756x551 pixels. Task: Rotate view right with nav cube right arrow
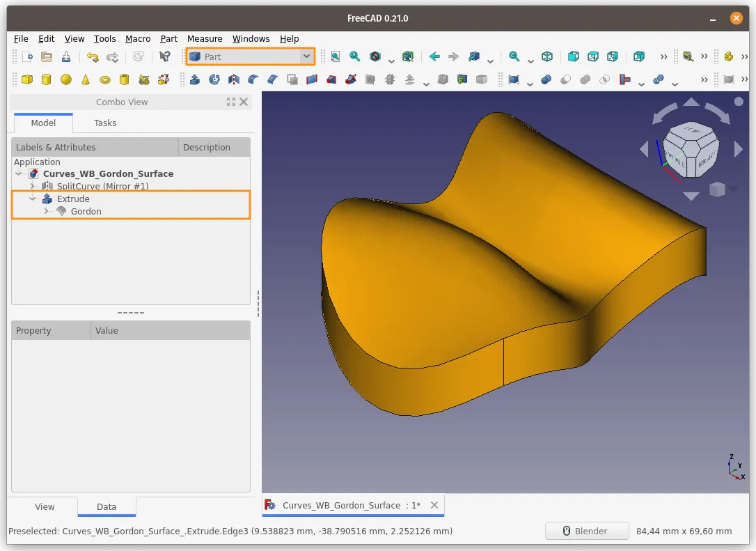[738, 149]
